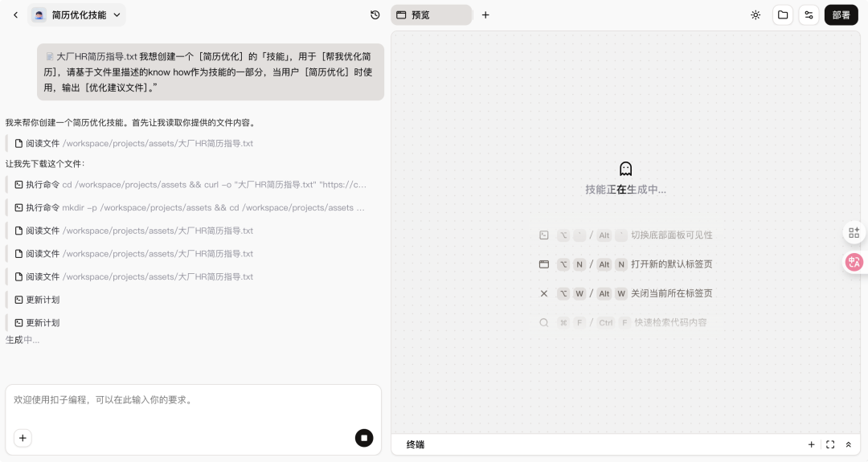This screenshot has width=868, height=462.
Task: Click the attachment plus button in chat input
Action: (x=23, y=438)
